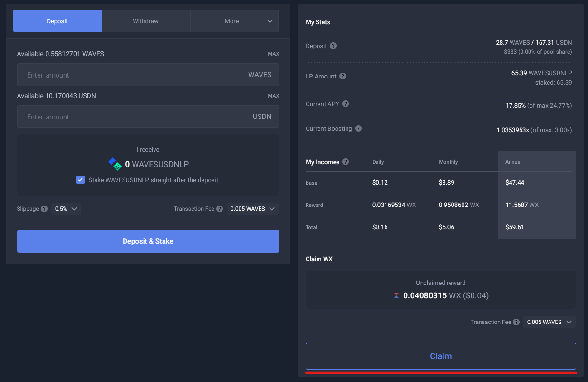Toggle Stake WAVESUSDNLP straight after deposit checkbox
The height and width of the screenshot is (382, 588).
point(80,180)
